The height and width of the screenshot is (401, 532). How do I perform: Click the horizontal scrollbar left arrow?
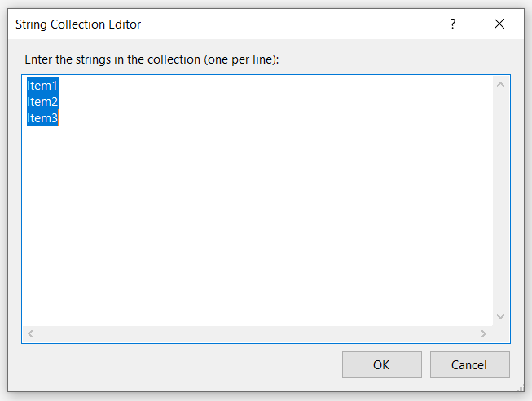pos(31,333)
